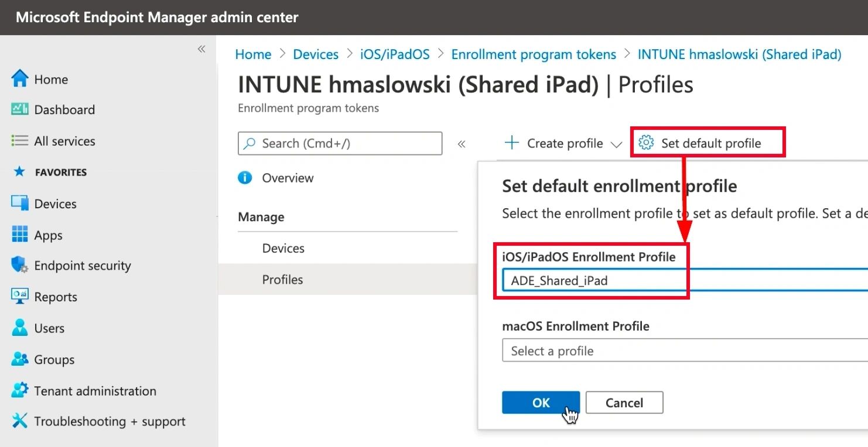Open INTUNE hmaslowski (Shared iPad) breadcrumb
The width and height of the screenshot is (868, 447).
click(739, 54)
